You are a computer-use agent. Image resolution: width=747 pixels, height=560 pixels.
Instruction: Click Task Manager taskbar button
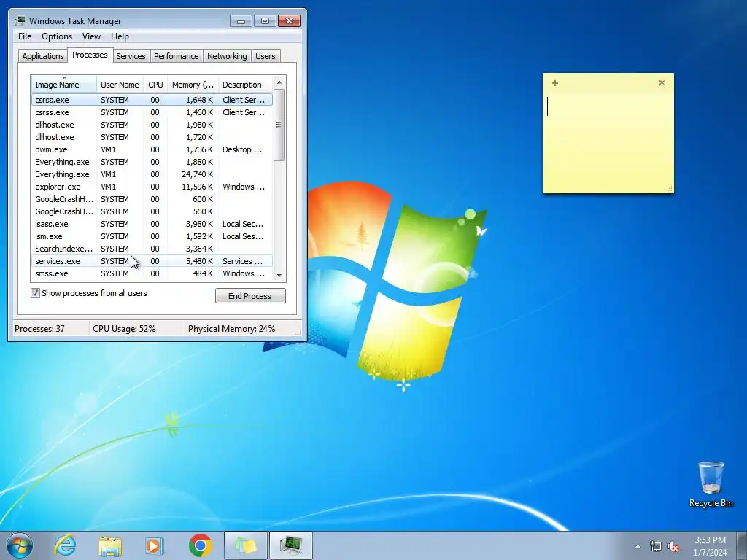point(291,545)
